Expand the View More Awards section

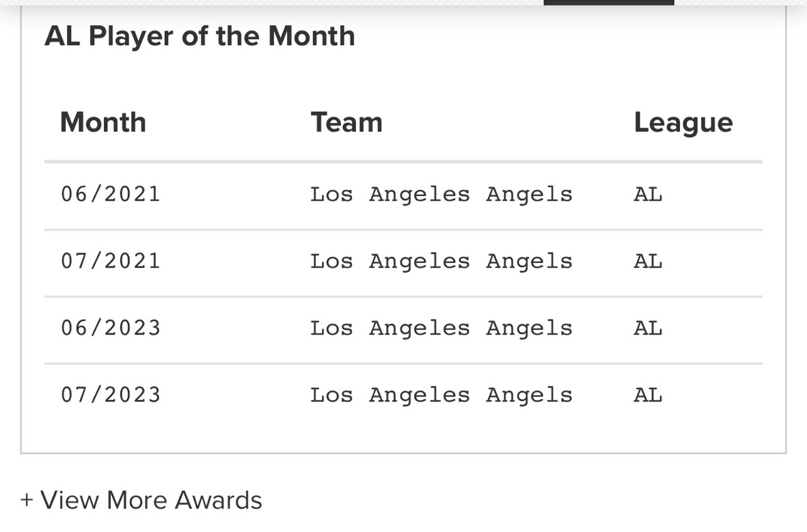150,501
